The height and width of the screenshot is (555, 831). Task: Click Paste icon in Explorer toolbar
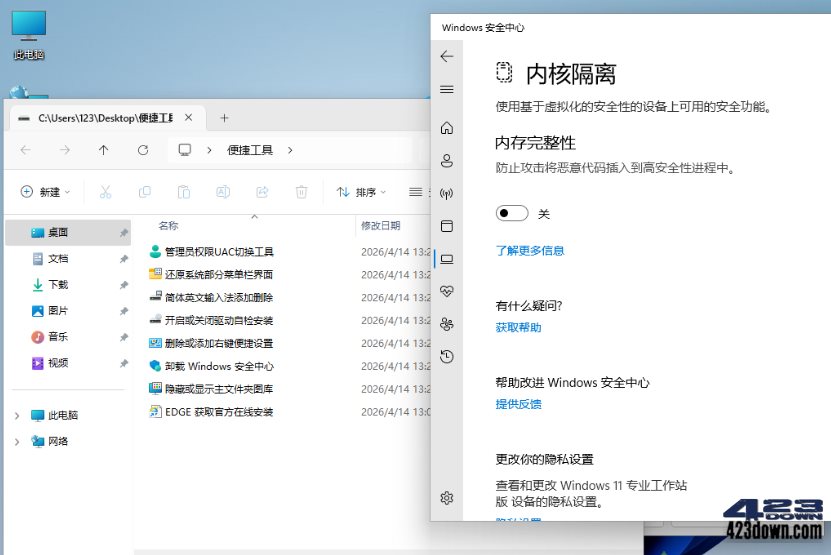tap(184, 192)
